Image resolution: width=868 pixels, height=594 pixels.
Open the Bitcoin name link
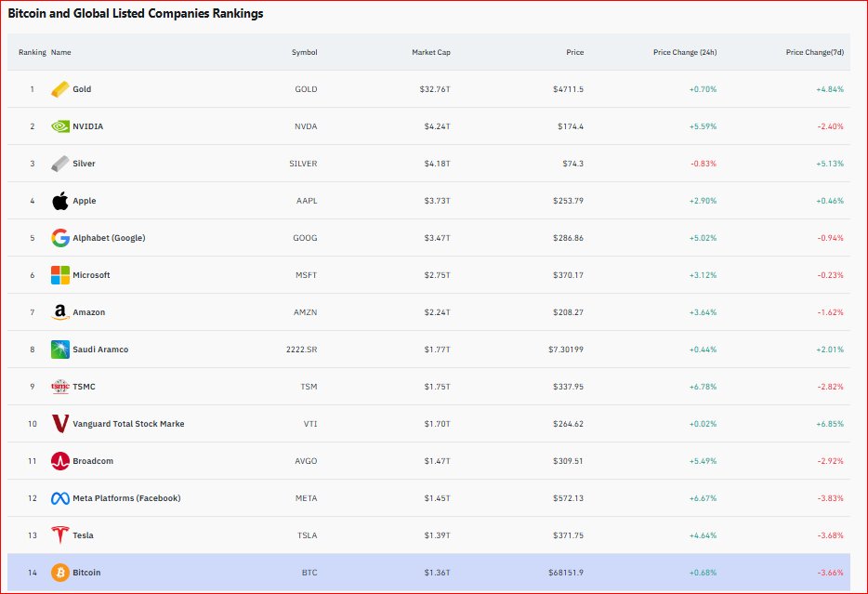point(87,573)
